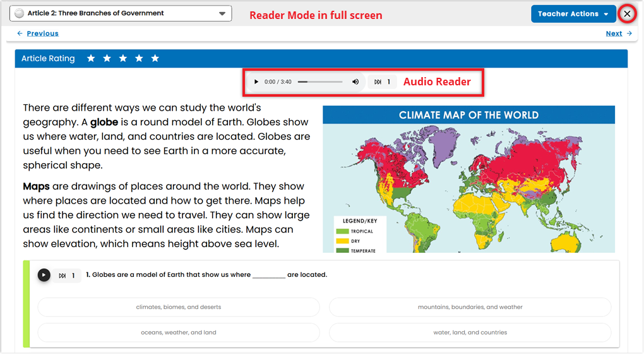Change the audio reader playback speed

click(382, 82)
